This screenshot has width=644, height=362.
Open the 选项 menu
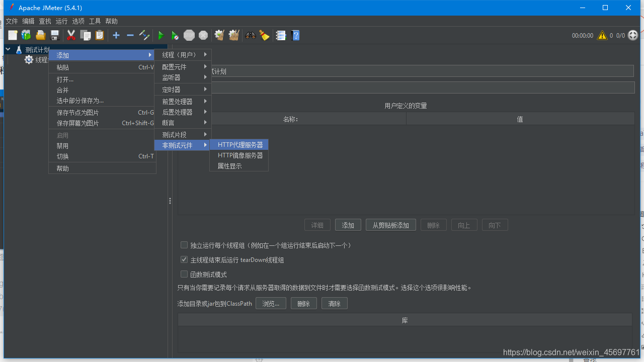tap(78, 21)
